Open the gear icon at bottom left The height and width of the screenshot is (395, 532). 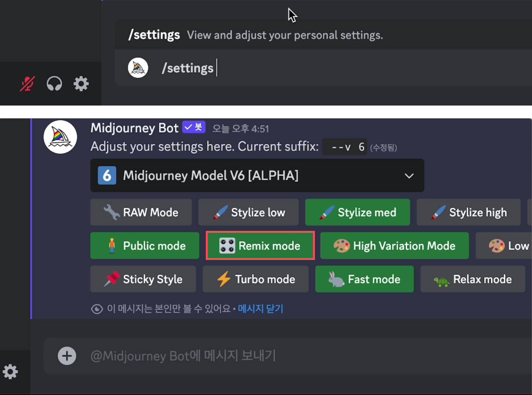point(10,372)
